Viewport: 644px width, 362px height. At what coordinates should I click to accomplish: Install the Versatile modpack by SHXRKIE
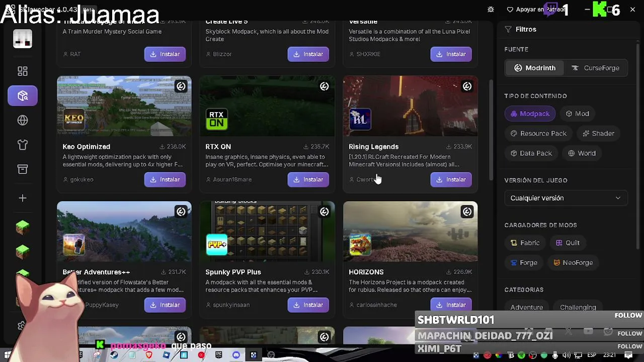click(451, 54)
